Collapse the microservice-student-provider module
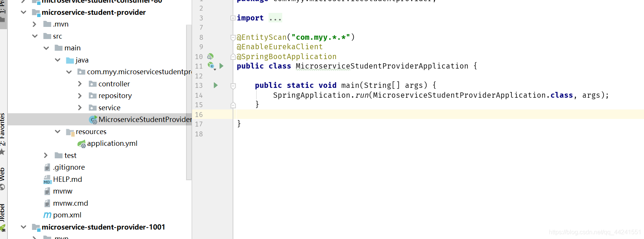Screen dimensions: 644x239 coord(23,12)
